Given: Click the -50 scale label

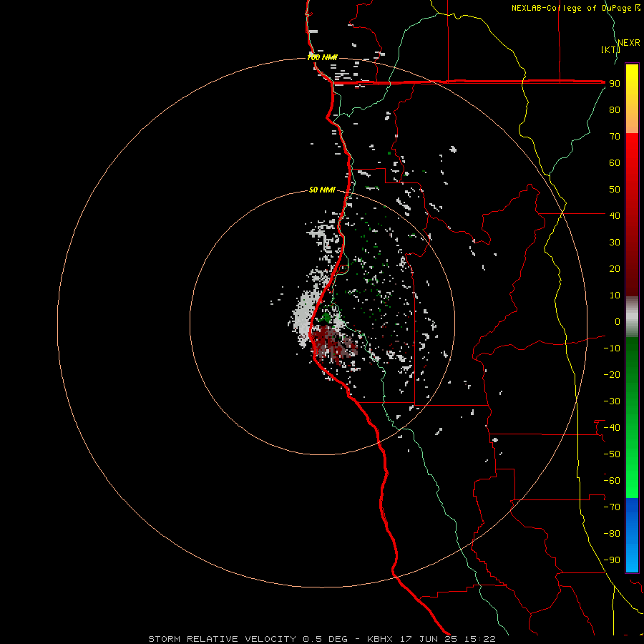Looking at the screenshot, I should [x=612, y=454].
